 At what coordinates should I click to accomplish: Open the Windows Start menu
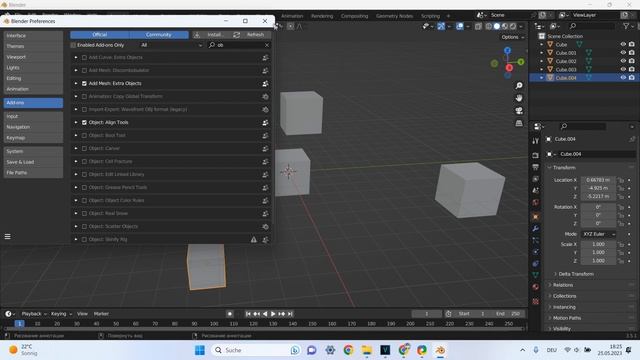[200, 350]
